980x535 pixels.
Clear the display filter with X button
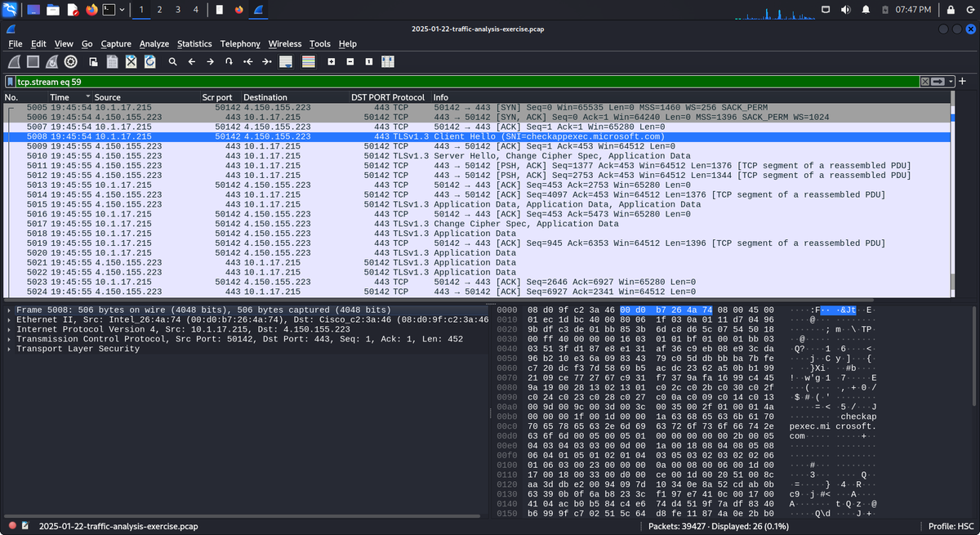point(924,82)
